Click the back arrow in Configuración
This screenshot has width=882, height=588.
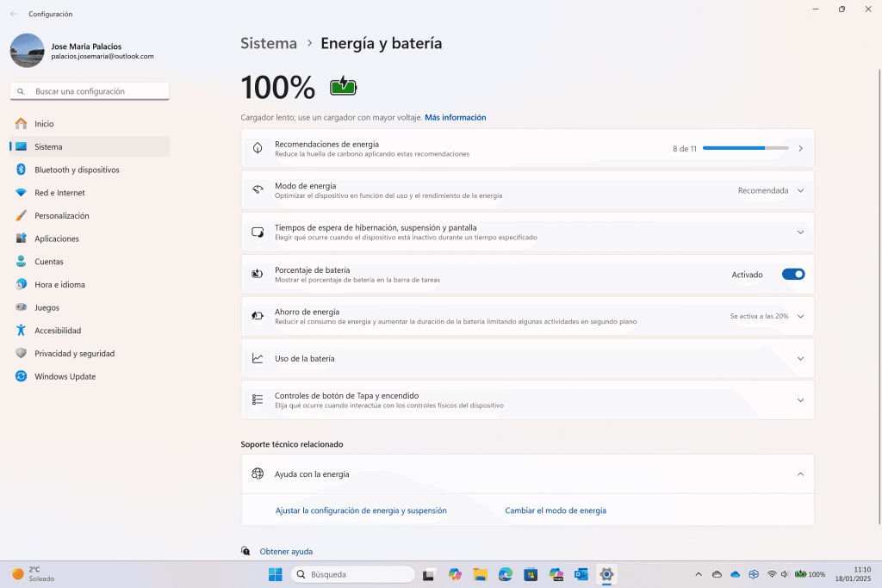point(14,14)
